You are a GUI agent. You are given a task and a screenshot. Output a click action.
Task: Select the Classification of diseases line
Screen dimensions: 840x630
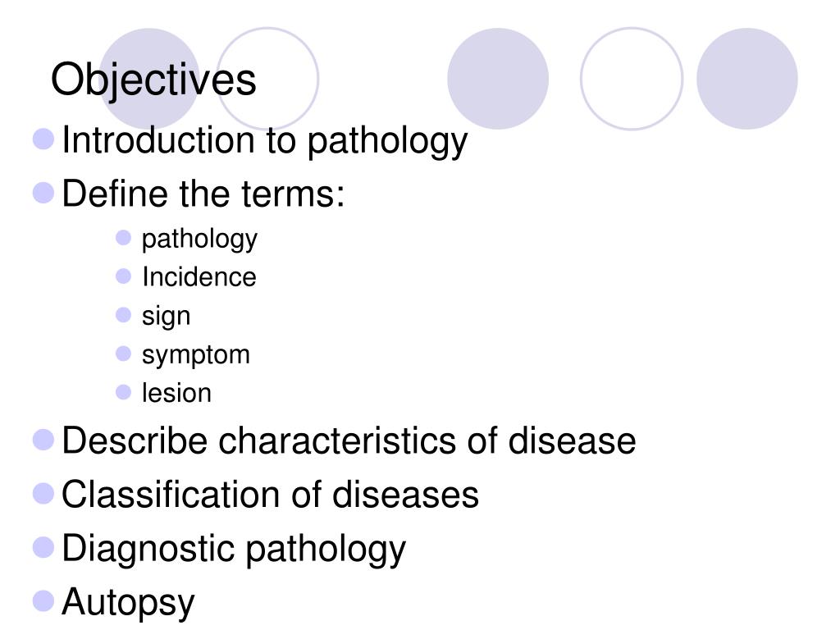tap(270, 495)
